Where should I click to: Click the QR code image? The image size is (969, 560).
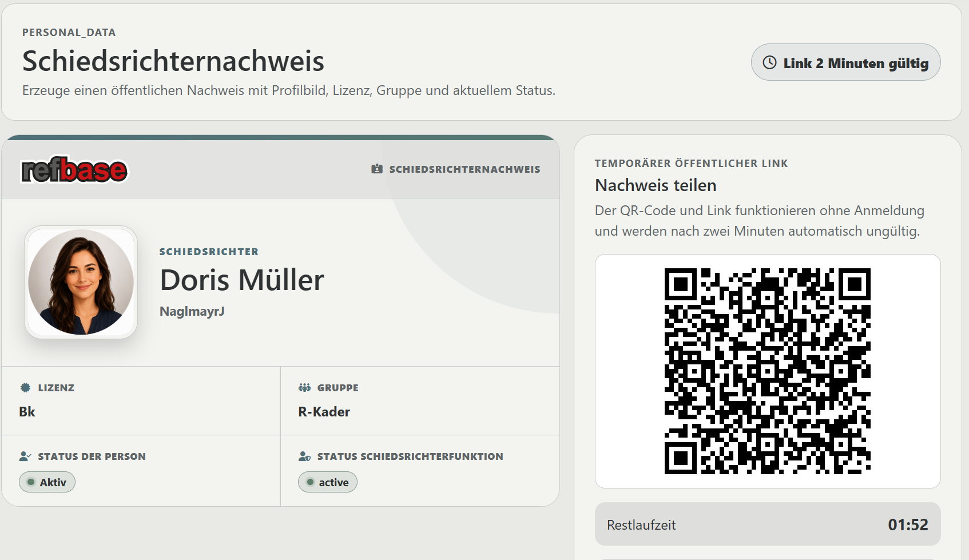pyautogui.click(x=768, y=371)
